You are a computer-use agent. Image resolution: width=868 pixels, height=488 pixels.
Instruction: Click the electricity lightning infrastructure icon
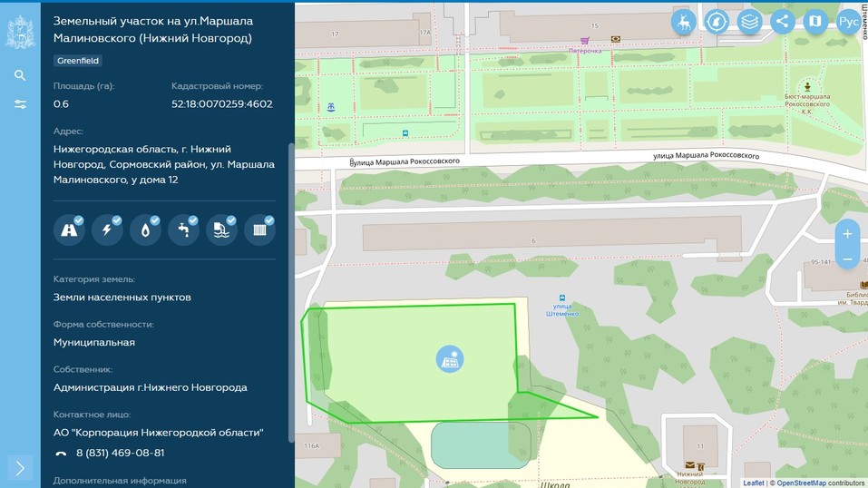tap(107, 229)
